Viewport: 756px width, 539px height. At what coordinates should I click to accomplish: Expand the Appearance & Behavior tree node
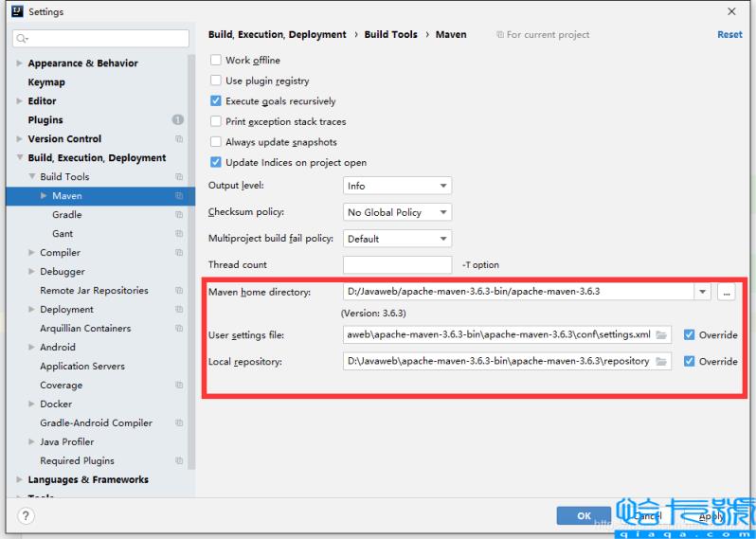click(x=20, y=63)
